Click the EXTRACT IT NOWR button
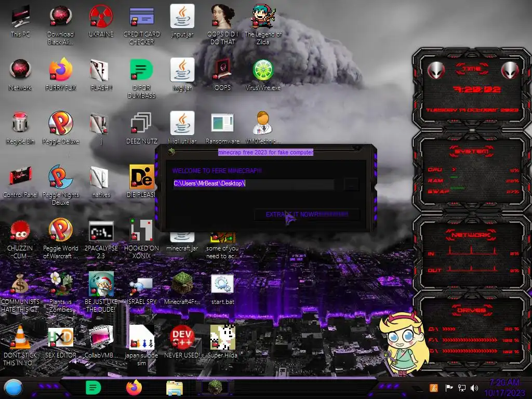 point(307,215)
